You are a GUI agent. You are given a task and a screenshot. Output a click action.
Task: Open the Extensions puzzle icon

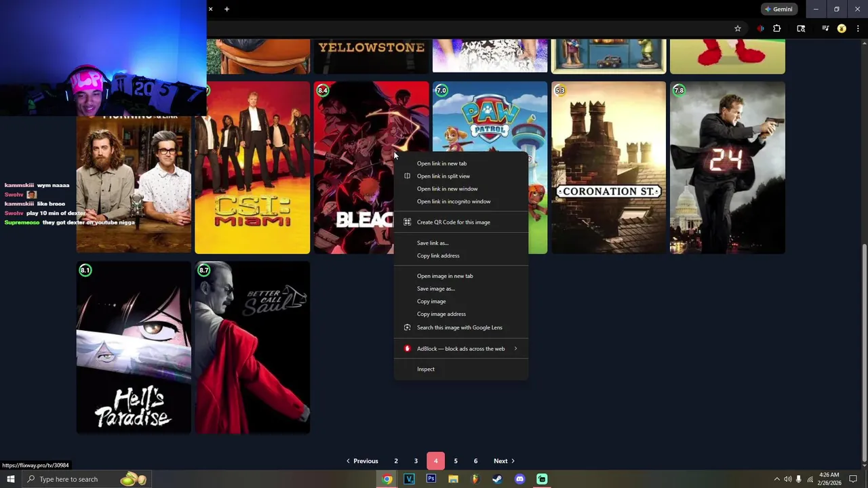(777, 28)
